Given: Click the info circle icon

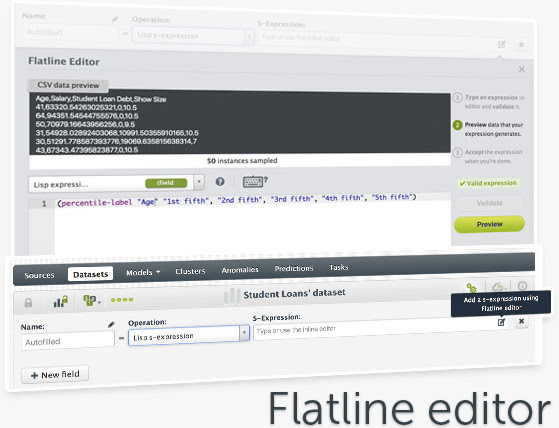Looking at the screenshot, I should point(522,285).
